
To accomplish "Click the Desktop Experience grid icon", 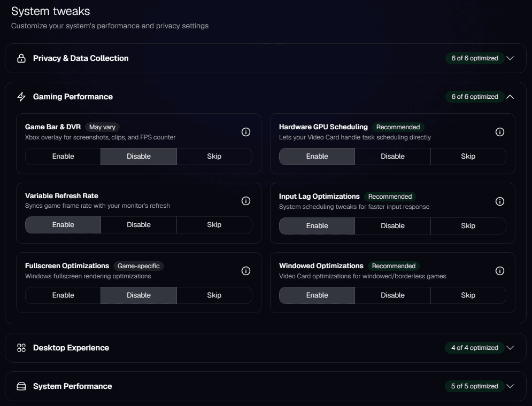I will [x=21, y=348].
